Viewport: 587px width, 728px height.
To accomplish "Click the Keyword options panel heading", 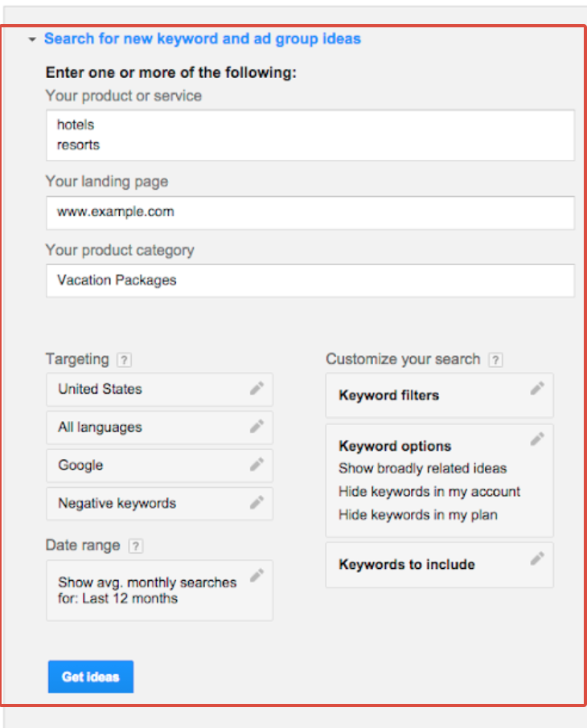I will pos(395,446).
